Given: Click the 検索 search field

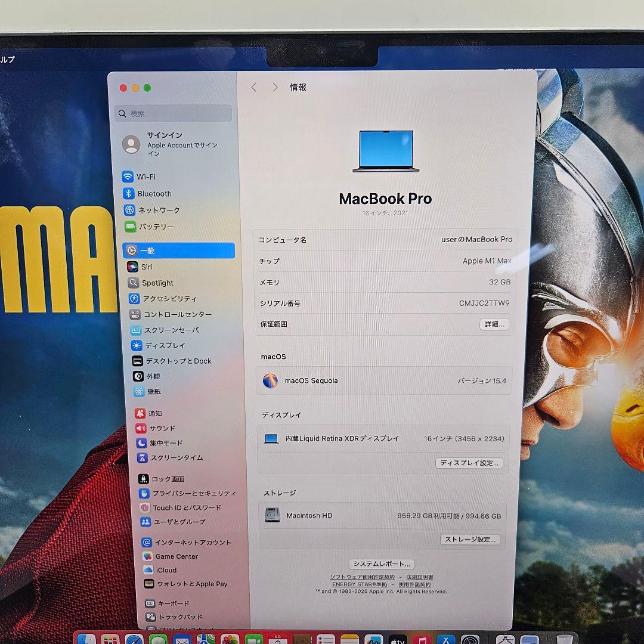Looking at the screenshot, I should pyautogui.click(x=173, y=113).
